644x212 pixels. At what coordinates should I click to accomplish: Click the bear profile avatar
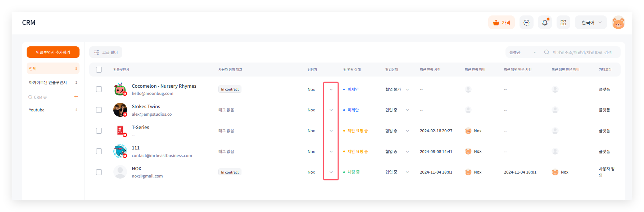coord(618,23)
